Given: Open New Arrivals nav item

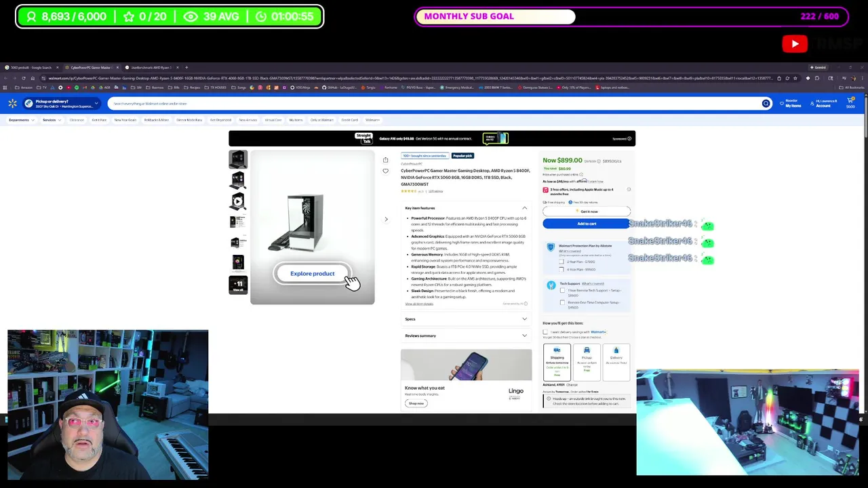Looking at the screenshot, I should click(x=248, y=120).
